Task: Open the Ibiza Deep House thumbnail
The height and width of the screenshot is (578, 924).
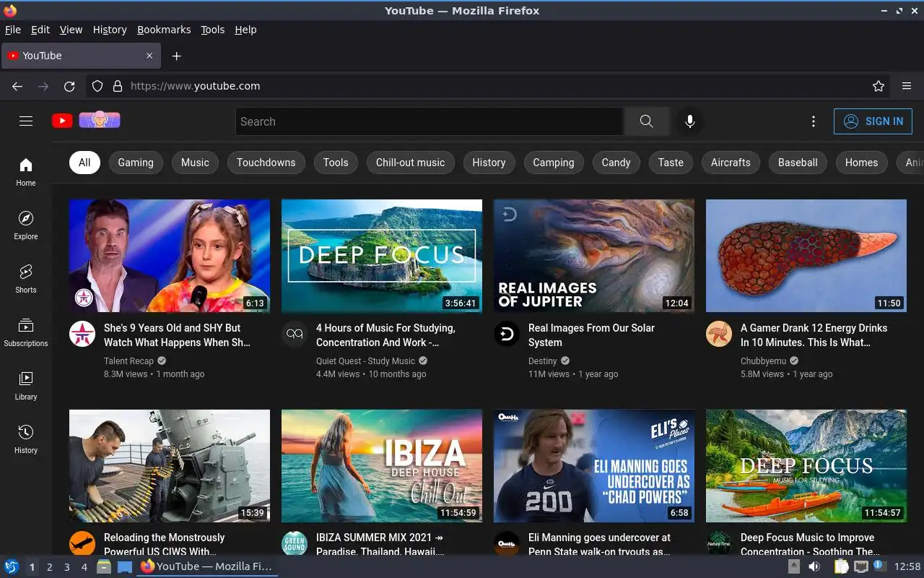Action: tap(381, 466)
